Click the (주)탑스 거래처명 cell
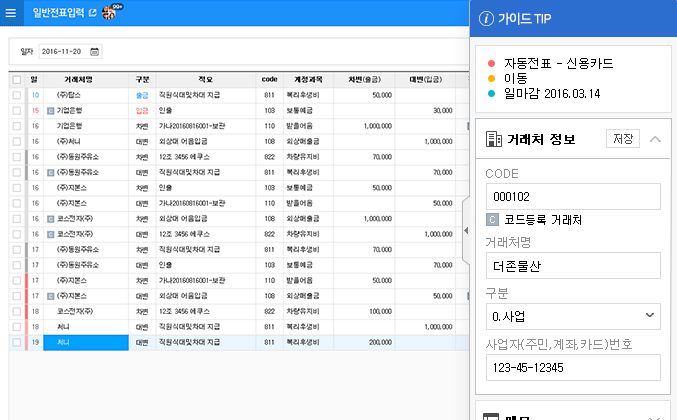This screenshot has width=677, height=420. (86, 95)
